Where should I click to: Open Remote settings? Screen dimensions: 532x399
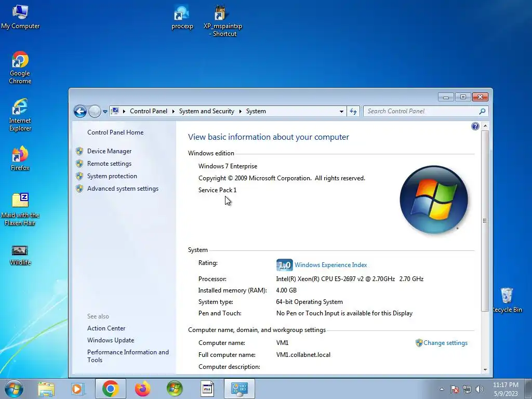109,164
